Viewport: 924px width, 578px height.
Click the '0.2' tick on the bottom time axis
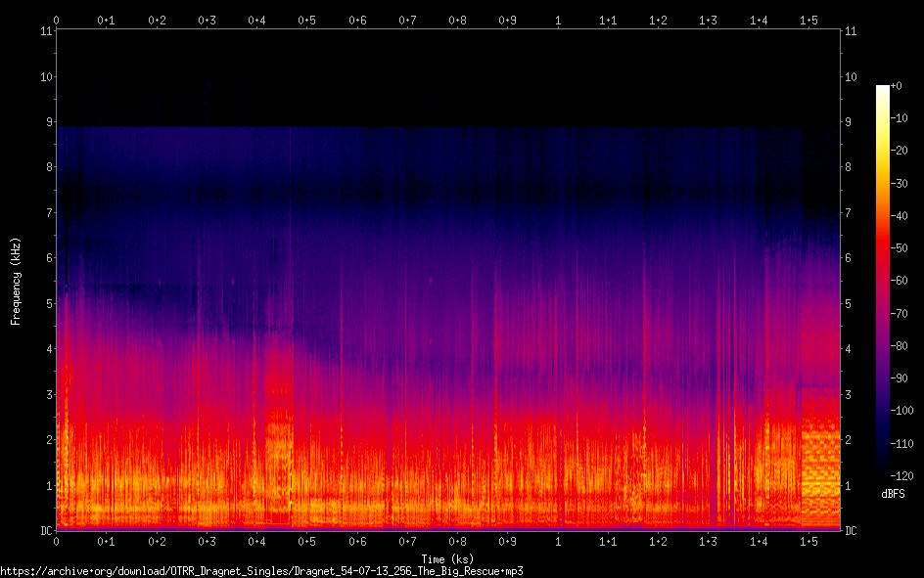(157, 541)
